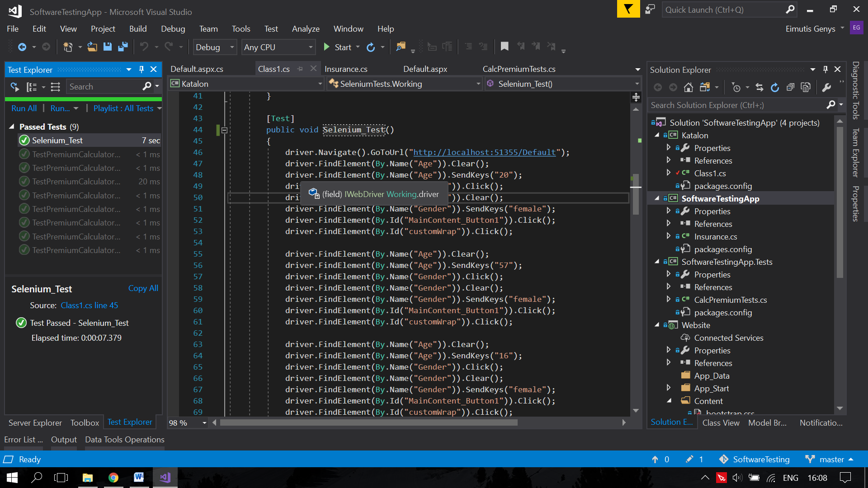Click Test Explorer group-by hierarchy icon

(31, 87)
